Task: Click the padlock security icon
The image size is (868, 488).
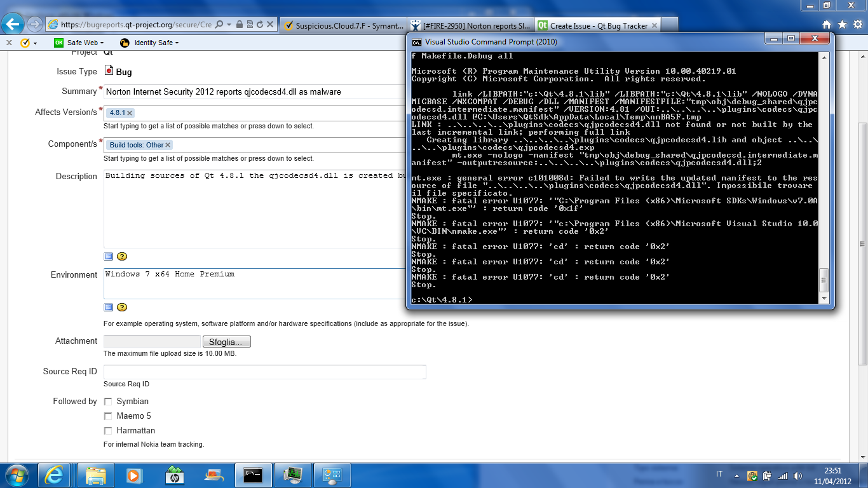Action: pos(239,25)
